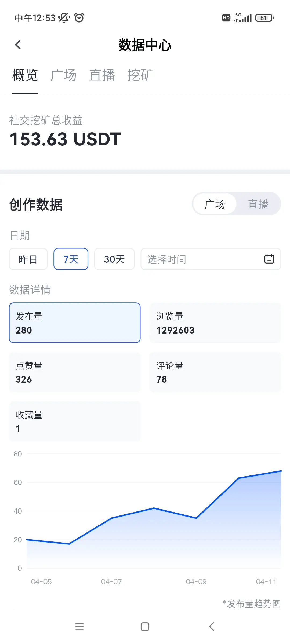Switch to the 挖矿 tab
The width and height of the screenshot is (290, 644).
click(x=140, y=75)
